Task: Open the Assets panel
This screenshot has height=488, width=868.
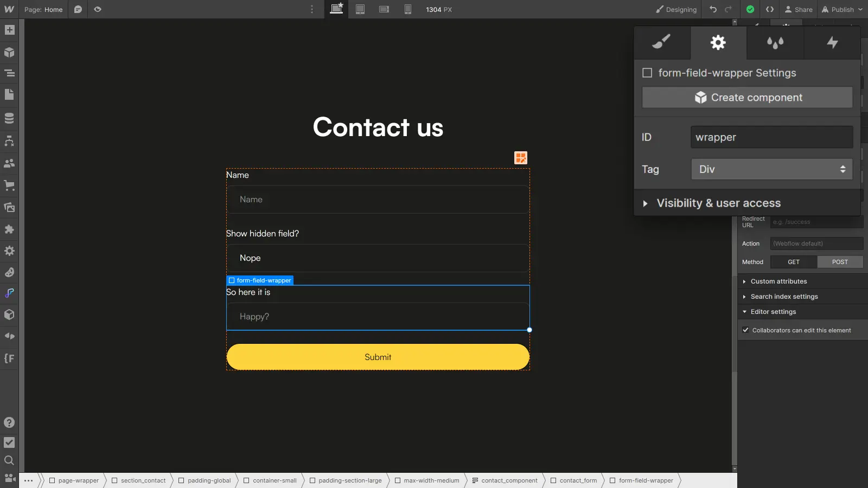Action: (x=9, y=207)
